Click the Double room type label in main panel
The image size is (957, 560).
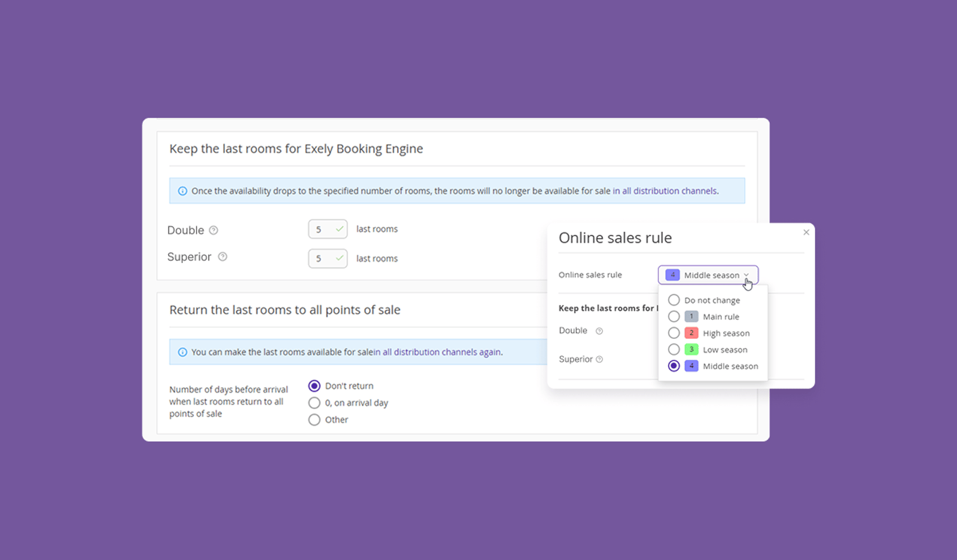(185, 230)
